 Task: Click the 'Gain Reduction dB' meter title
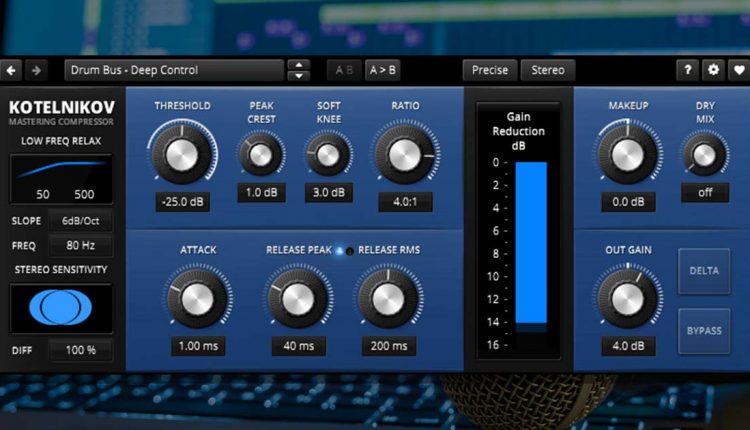pyautogui.click(x=518, y=131)
